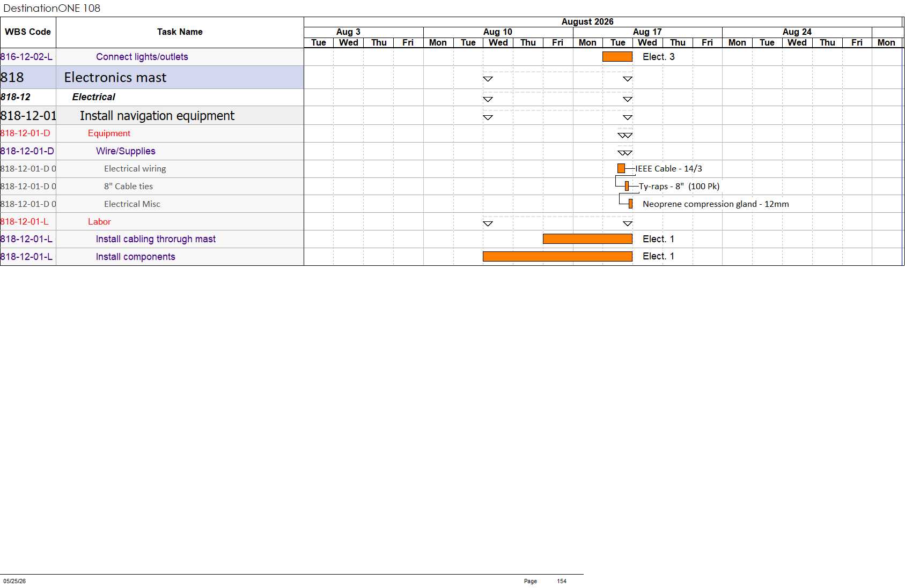
Task: Click the page number 154
Action: pos(562,581)
